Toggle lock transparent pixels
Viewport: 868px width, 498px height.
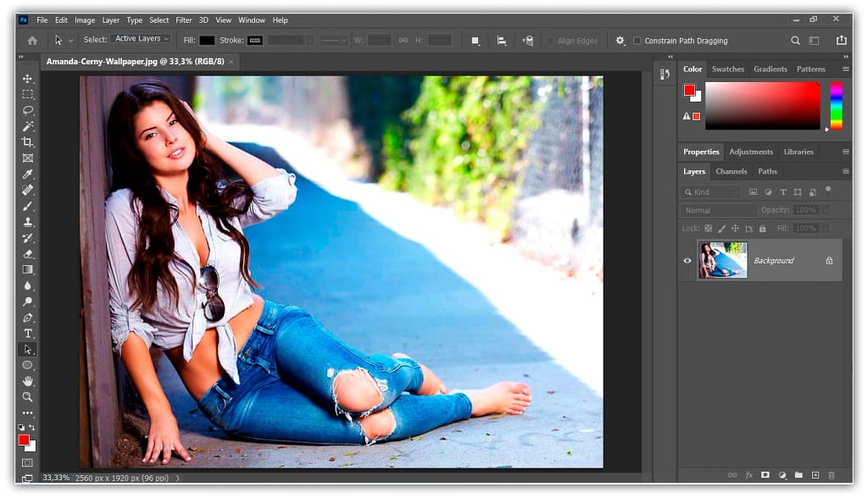tap(708, 229)
